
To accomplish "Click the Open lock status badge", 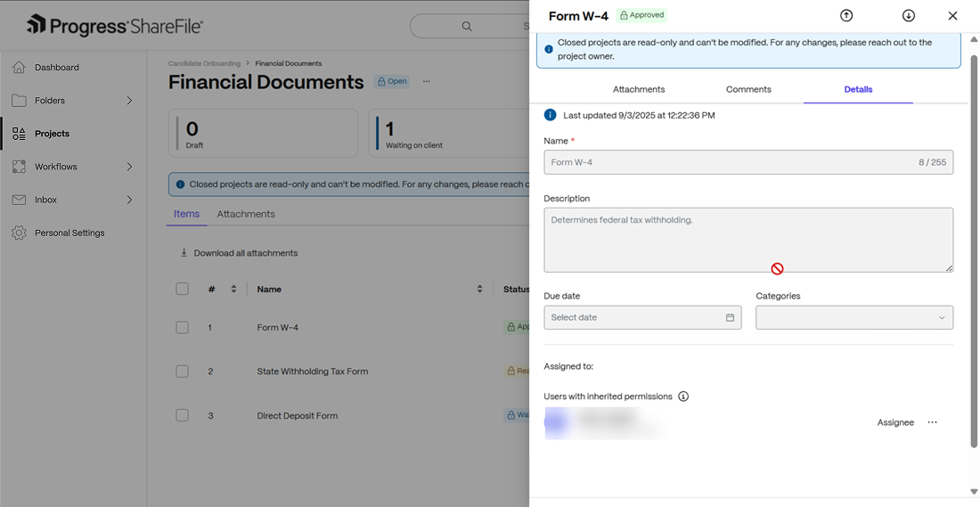I will pyautogui.click(x=392, y=81).
